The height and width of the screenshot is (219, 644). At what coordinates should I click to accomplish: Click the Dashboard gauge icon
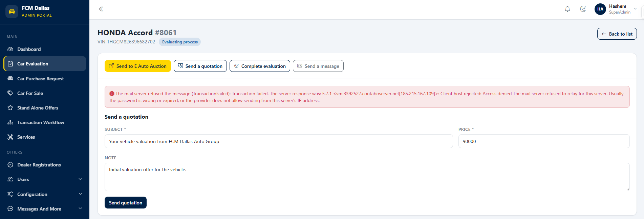(x=10, y=49)
